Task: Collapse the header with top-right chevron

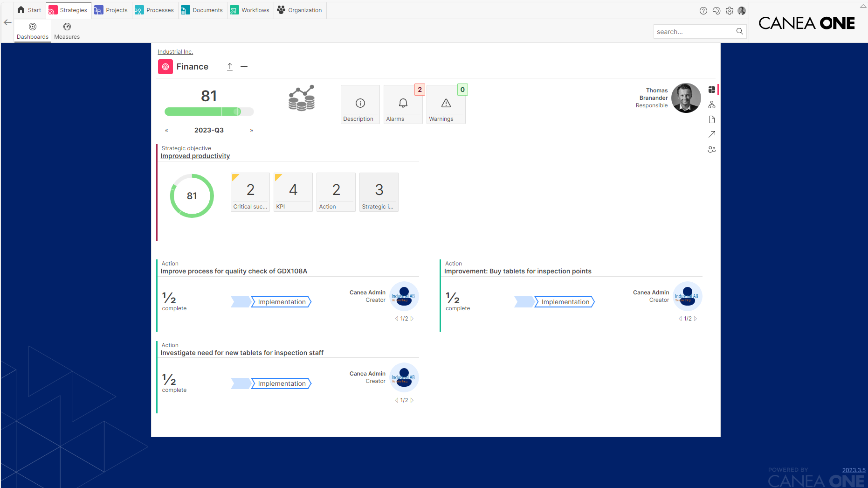Action: (863, 6)
